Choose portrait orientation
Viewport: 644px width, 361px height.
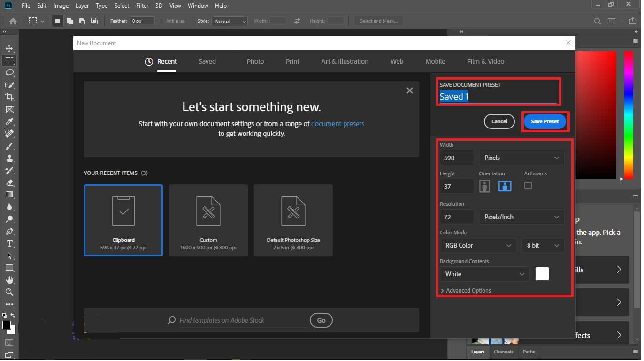tap(484, 186)
